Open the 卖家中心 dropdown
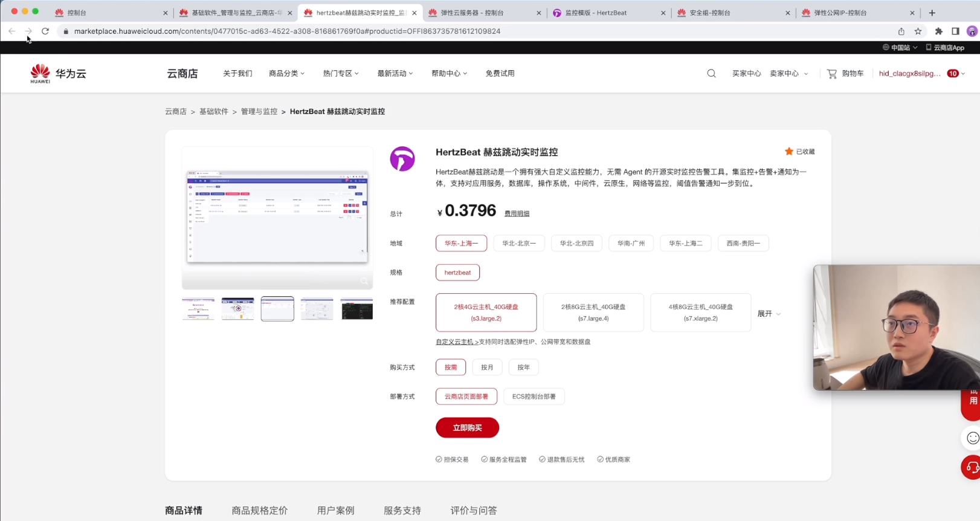 pyautogui.click(x=788, y=74)
